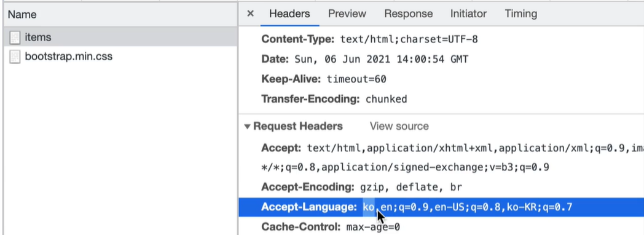
Task: Click the highlighted Accept-Language row
Action: click(441, 207)
